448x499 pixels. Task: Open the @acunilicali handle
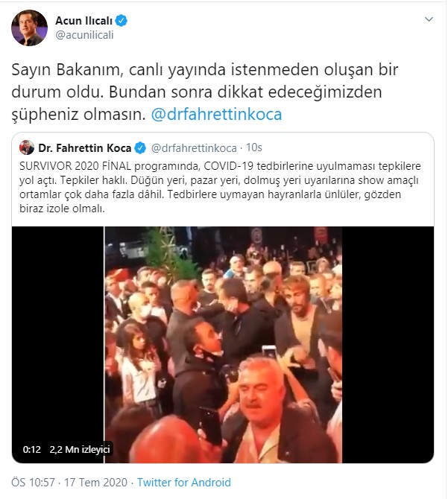point(84,35)
